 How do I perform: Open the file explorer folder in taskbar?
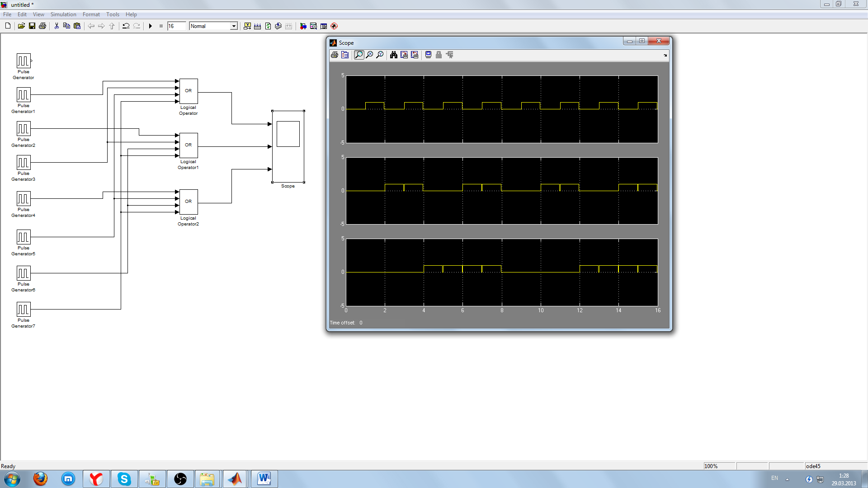tap(207, 479)
